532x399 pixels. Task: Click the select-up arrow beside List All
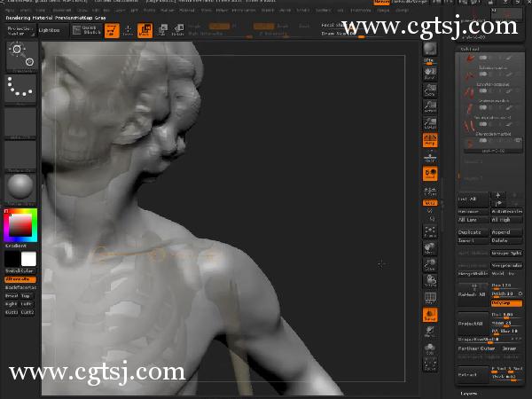click(497, 195)
